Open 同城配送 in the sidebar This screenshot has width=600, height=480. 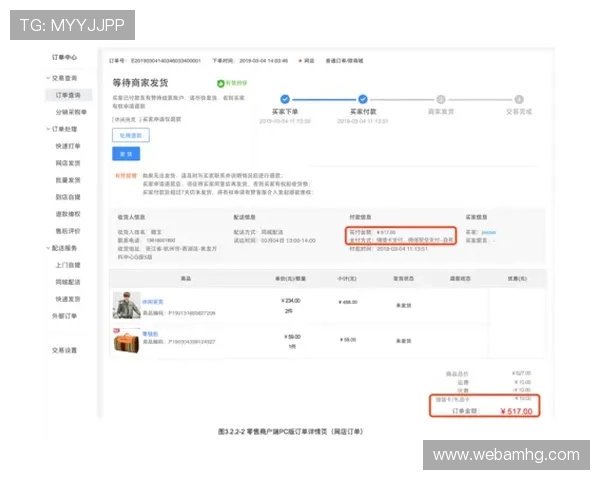[68, 282]
